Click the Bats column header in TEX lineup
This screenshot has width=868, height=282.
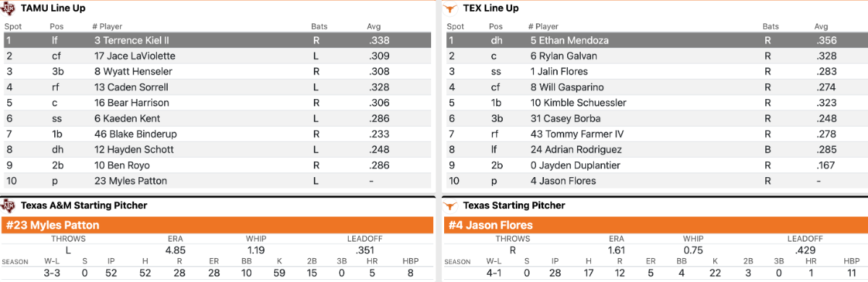tap(772, 26)
